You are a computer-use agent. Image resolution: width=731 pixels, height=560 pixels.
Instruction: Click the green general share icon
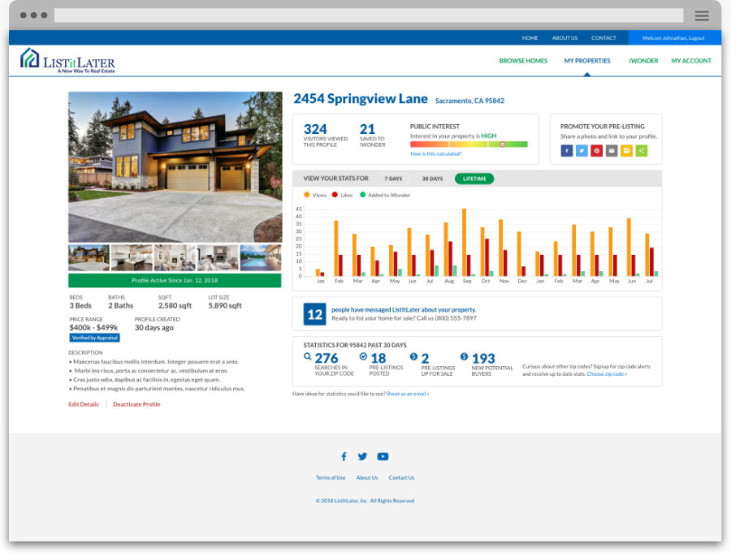[x=642, y=151]
